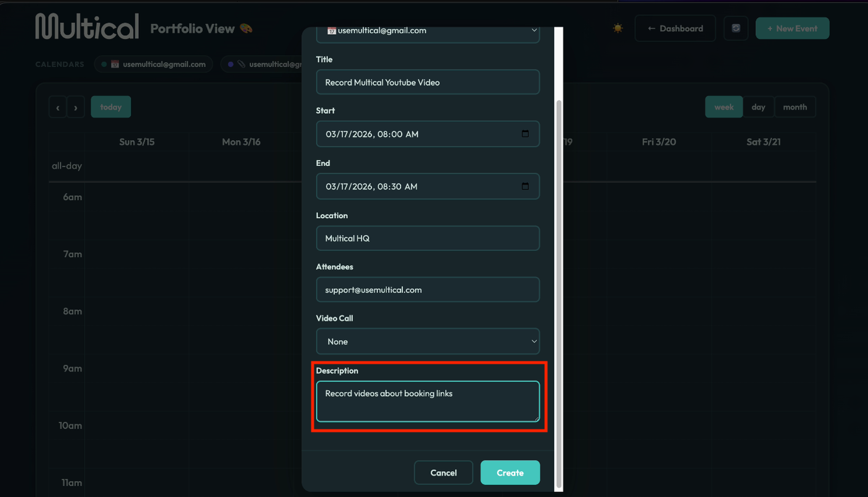Click the 11am time label
868x497 pixels.
click(x=71, y=483)
